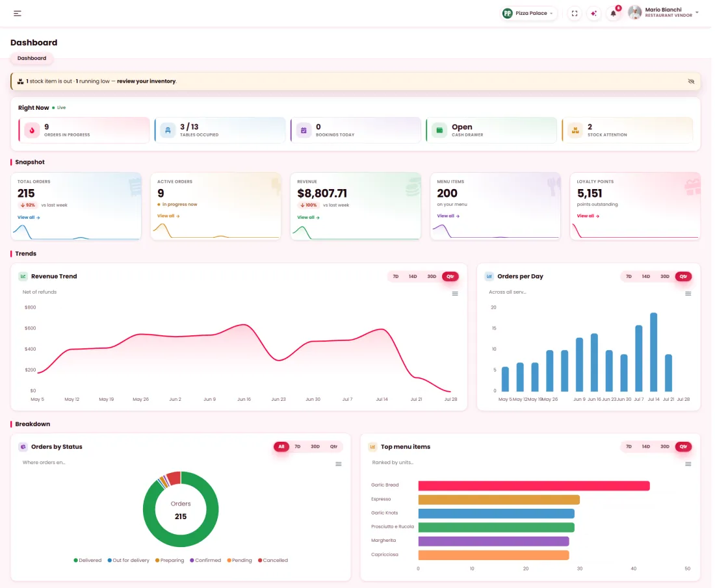Open the hamburger sidebar menu icon
The width and height of the screenshot is (715, 588).
(x=18, y=13)
